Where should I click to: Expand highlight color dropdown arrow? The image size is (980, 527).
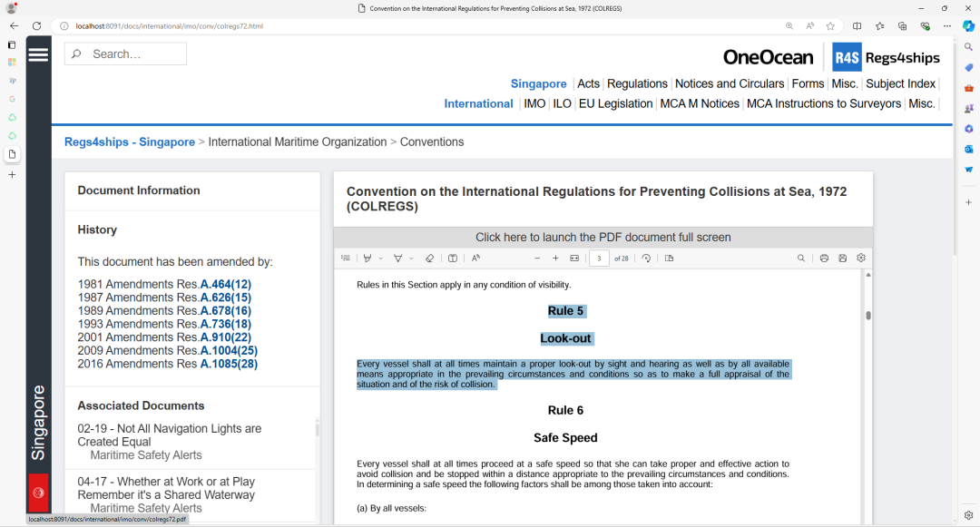(380, 258)
